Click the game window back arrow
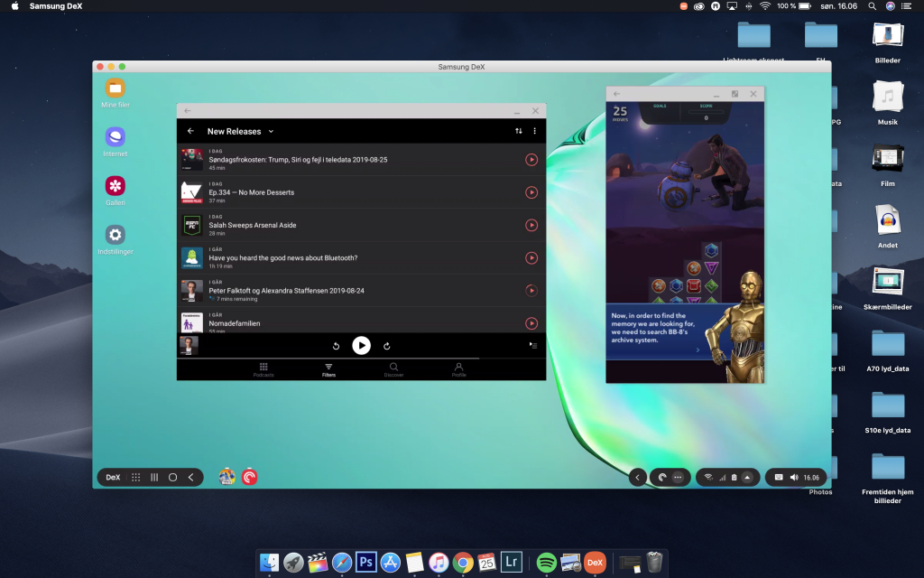This screenshot has width=924, height=578. click(616, 94)
